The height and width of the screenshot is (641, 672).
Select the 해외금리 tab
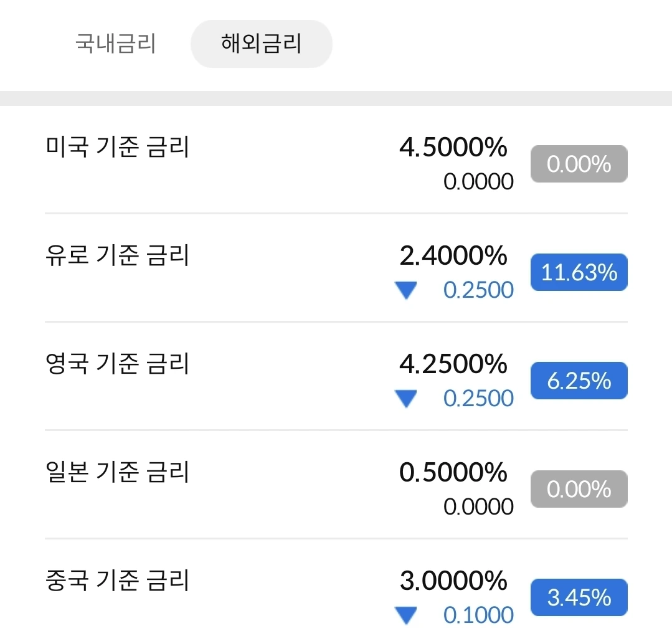(261, 44)
